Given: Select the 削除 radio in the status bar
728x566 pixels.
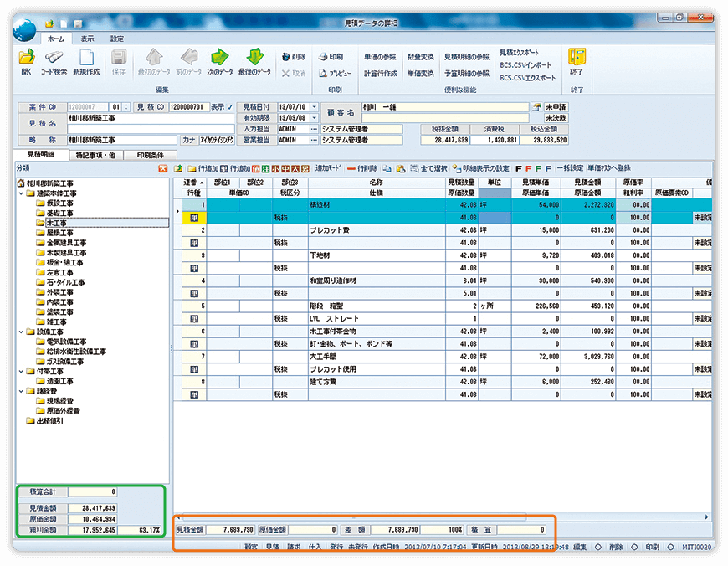Looking at the screenshot, I should click(x=633, y=547).
